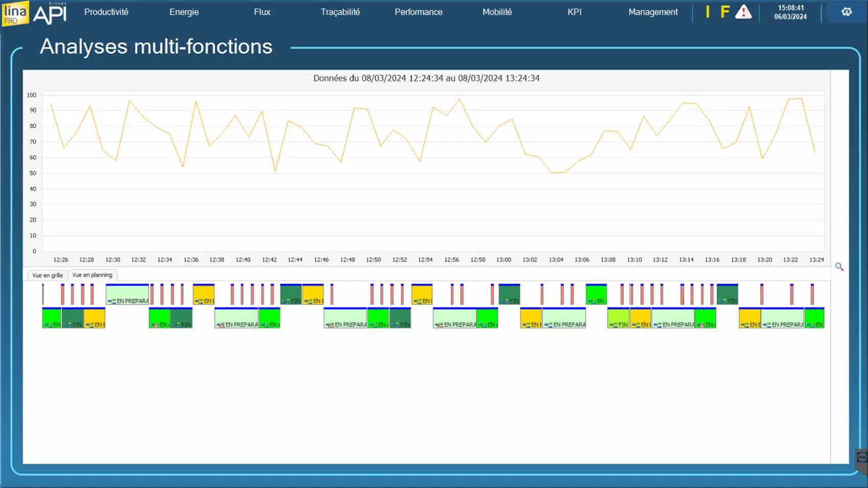Open the user settings gear icon
This screenshot has height=488, width=868.
[x=846, y=12]
